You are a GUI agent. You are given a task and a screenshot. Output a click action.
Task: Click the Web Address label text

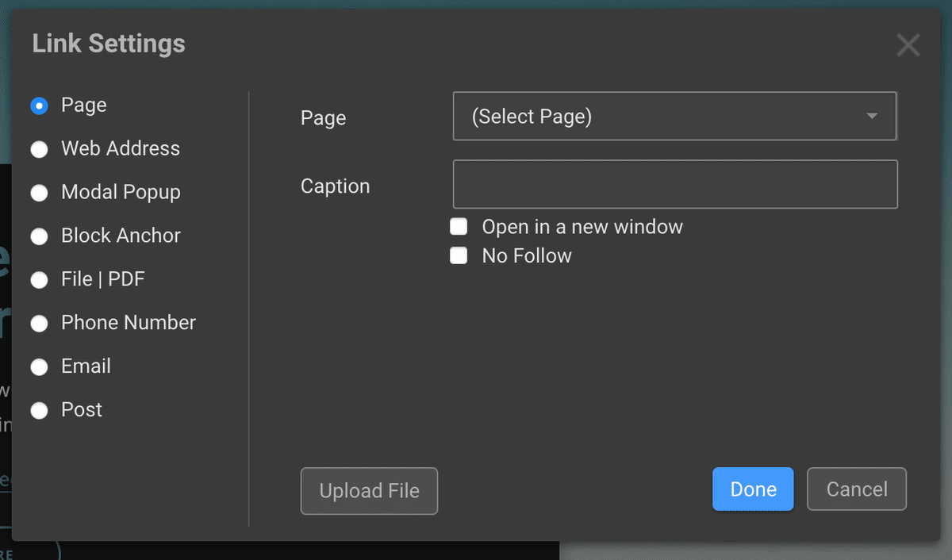coord(121,149)
